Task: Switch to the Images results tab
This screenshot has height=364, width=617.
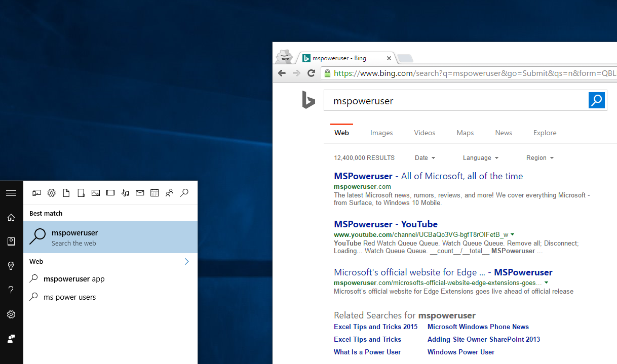Action: (x=381, y=133)
